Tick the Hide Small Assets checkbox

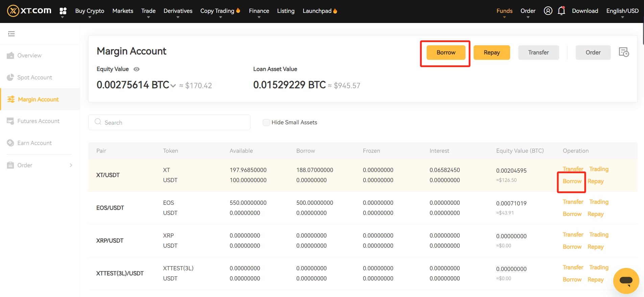[266, 122]
